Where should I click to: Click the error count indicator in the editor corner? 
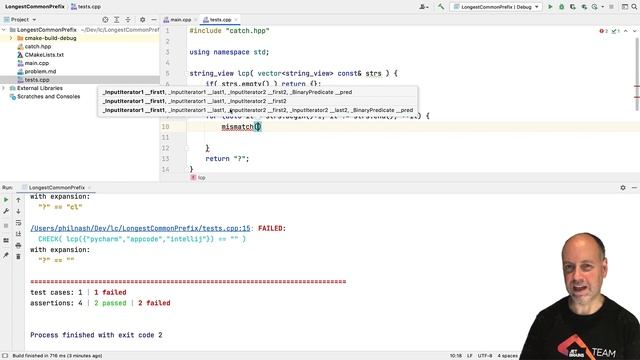pos(604,31)
